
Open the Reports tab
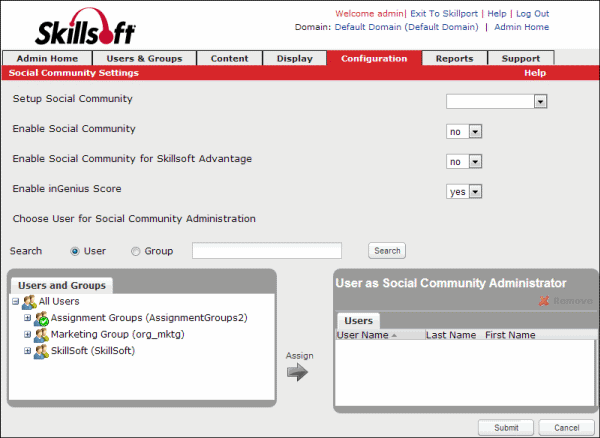click(x=455, y=58)
